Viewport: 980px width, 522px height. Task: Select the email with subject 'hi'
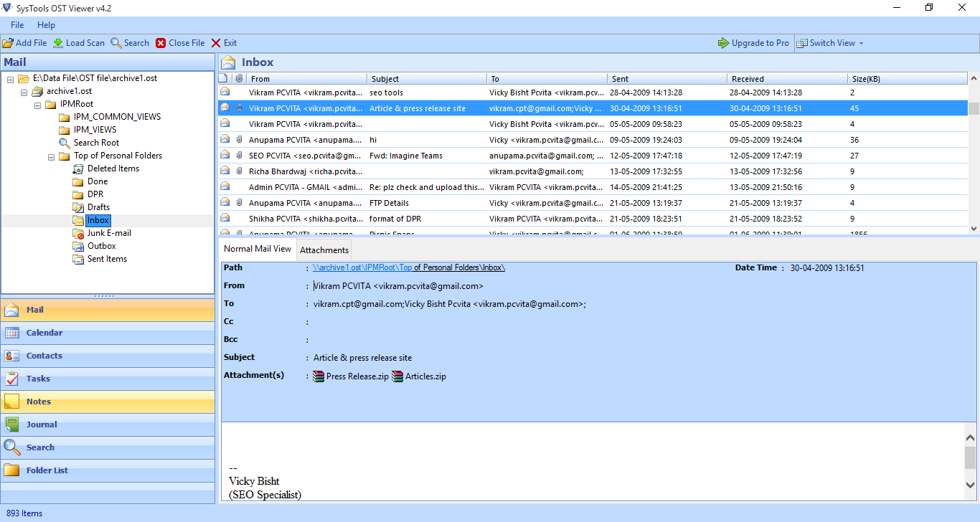(x=593, y=140)
